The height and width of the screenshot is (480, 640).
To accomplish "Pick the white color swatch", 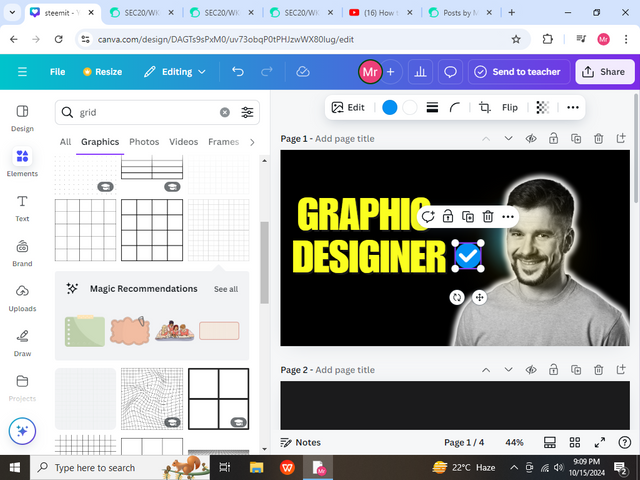I will click(x=409, y=107).
